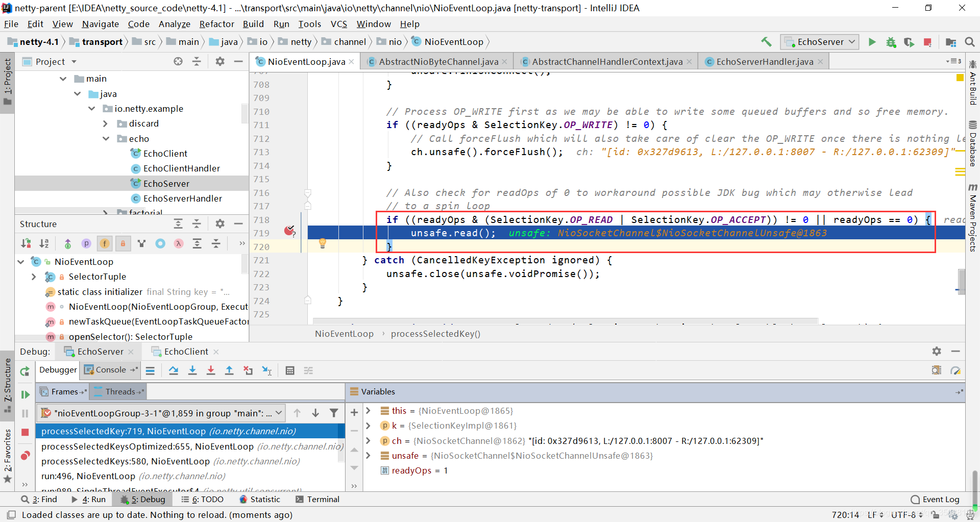Click the Build project hammer icon

pyautogui.click(x=766, y=42)
